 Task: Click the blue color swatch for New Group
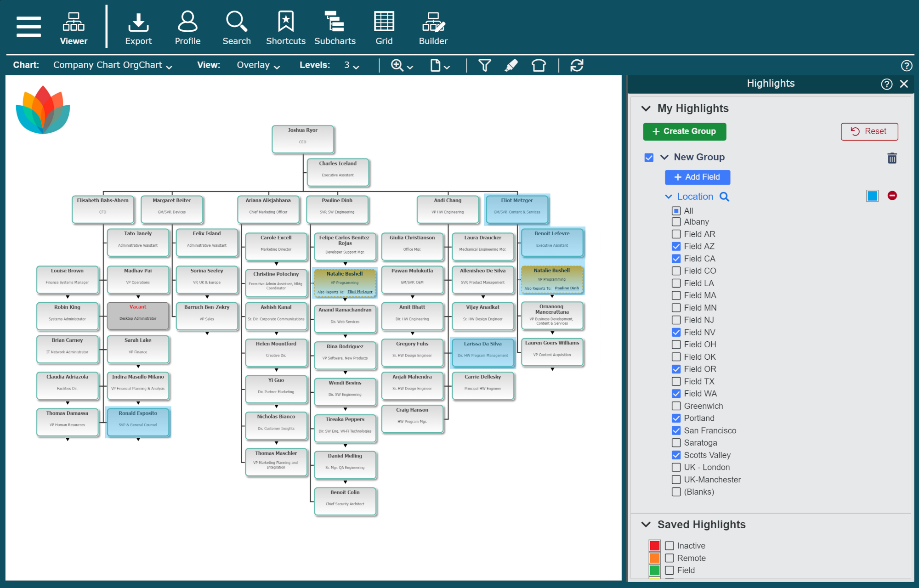872,196
